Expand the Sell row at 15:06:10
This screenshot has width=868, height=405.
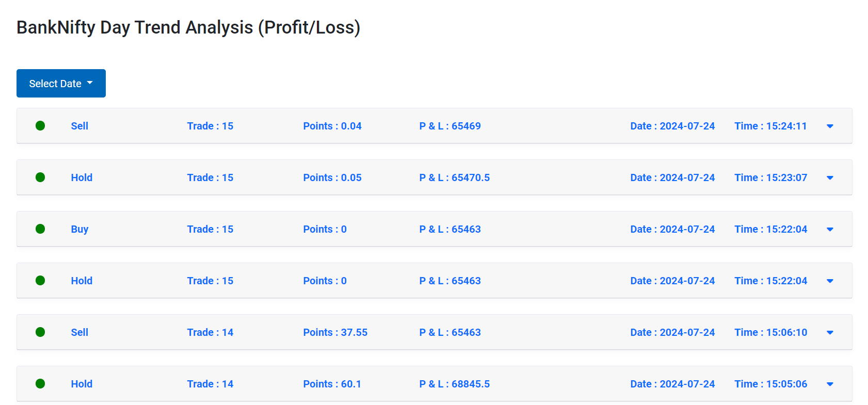(830, 332)
